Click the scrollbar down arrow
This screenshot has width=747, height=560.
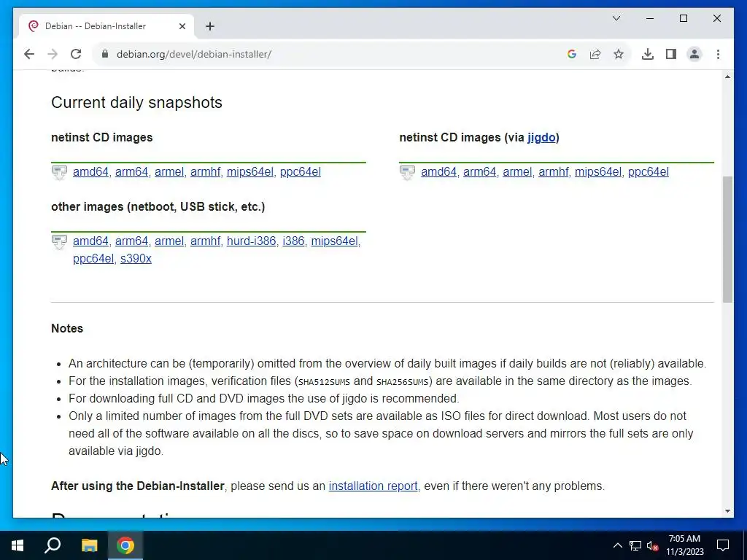click(x=727, y=511)
